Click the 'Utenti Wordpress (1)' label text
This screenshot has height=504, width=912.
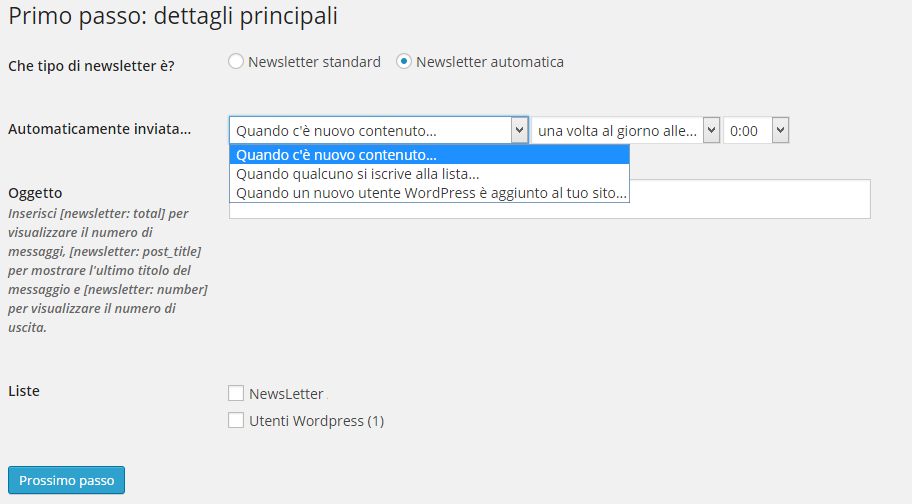[316, 421]
